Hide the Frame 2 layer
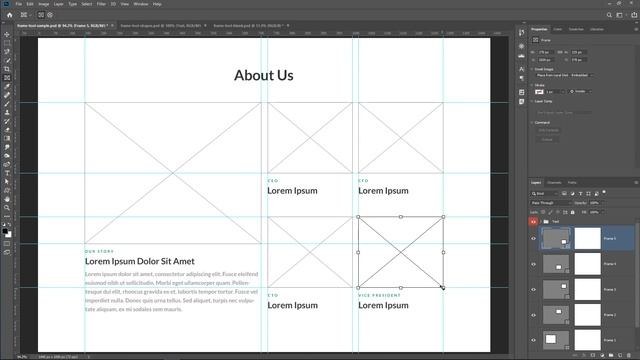640x360 pixels. coord(533,315)
